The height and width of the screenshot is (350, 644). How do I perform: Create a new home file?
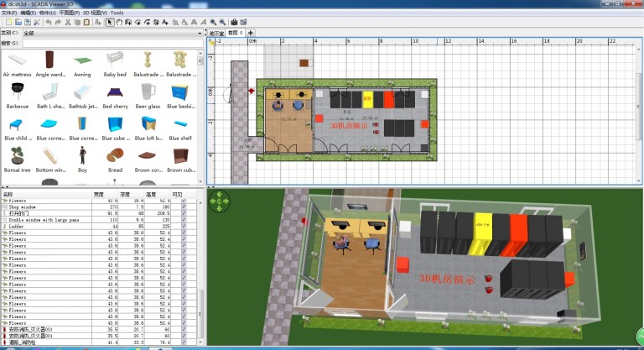(x=8, y=22)
